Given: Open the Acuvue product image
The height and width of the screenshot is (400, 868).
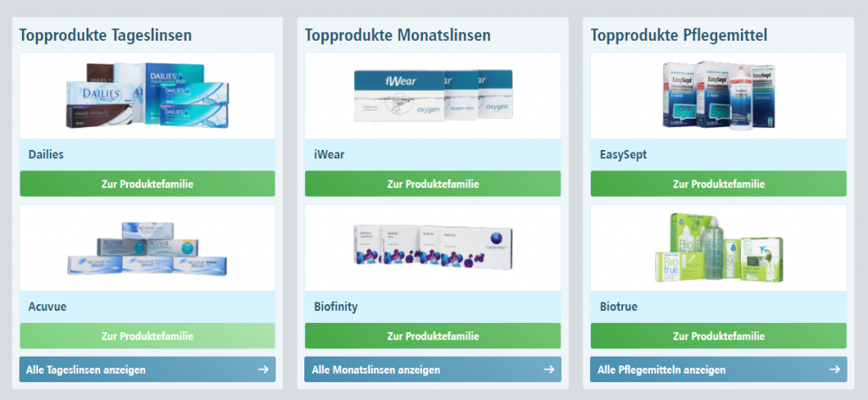Looking at the screenshot, I should (x=147, y=247).
